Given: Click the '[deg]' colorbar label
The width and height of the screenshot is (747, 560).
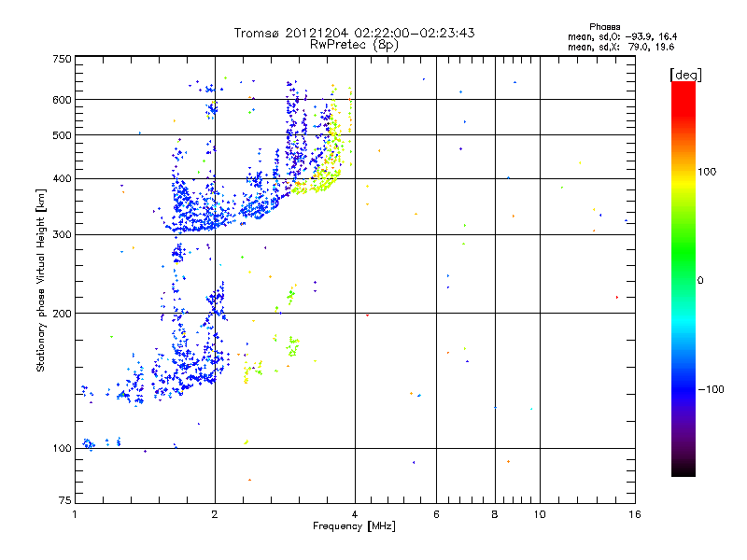Looking at the screenshot, I should point(685,75).
